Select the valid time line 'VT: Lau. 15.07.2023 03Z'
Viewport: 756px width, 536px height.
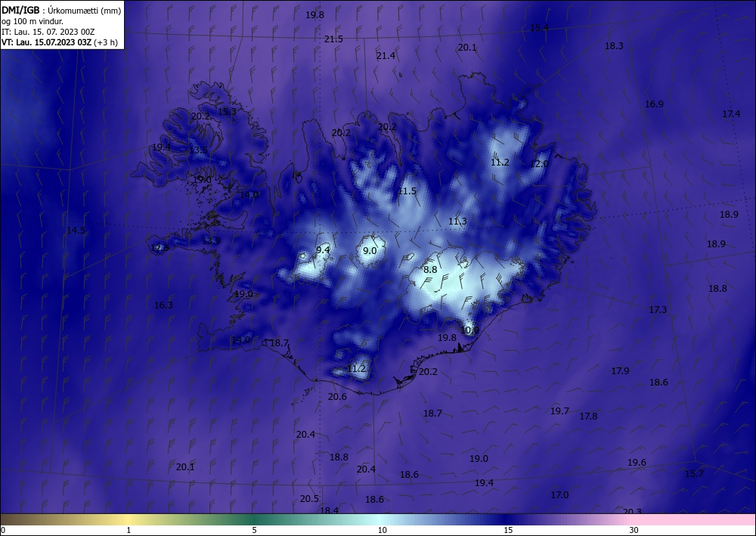click(x=47, y=42)
